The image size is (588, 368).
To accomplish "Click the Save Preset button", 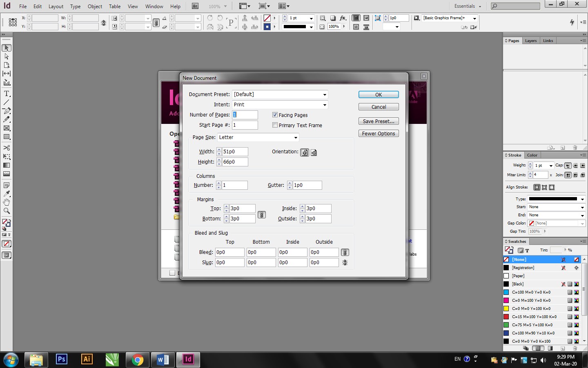I will pyautogui.click(x=378, y=121).
